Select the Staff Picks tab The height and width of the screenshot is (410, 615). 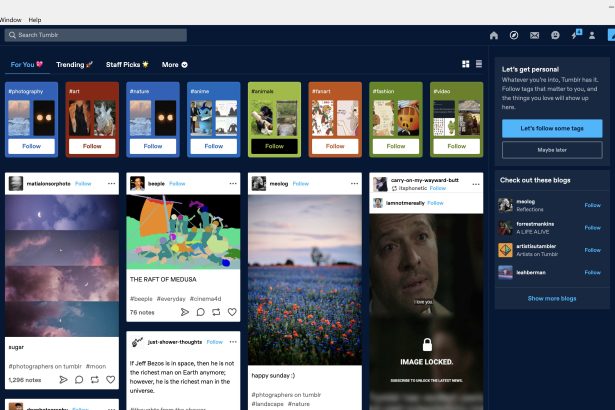point(127,64)
